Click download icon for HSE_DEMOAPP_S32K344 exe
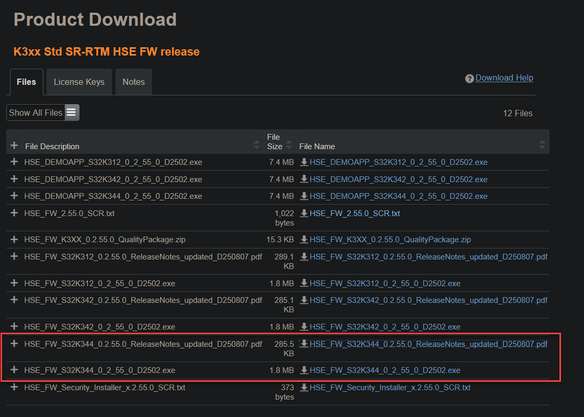 [304, 196]
